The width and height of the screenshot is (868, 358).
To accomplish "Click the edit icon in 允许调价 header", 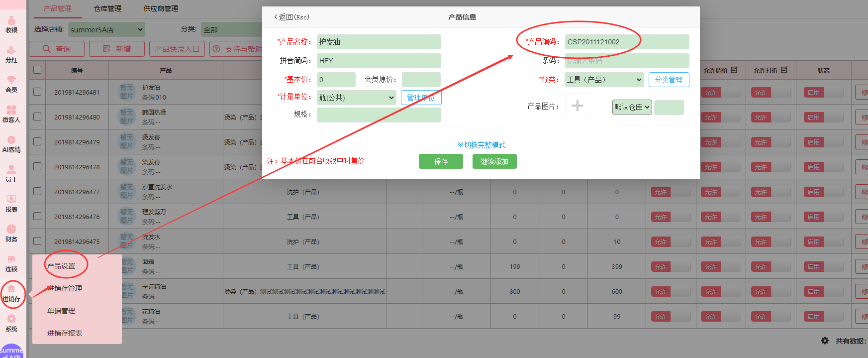I will 735,70.
